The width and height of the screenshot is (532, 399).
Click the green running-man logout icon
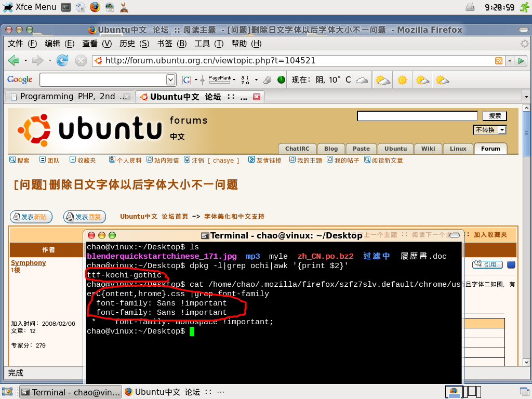pyautogui.click(x=525, y=7)
